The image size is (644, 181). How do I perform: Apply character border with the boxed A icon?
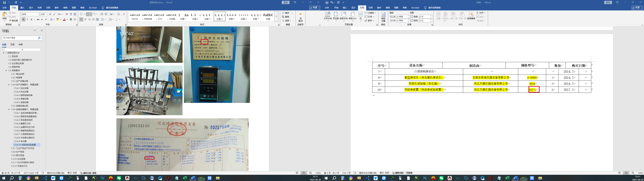pos(75,14)
